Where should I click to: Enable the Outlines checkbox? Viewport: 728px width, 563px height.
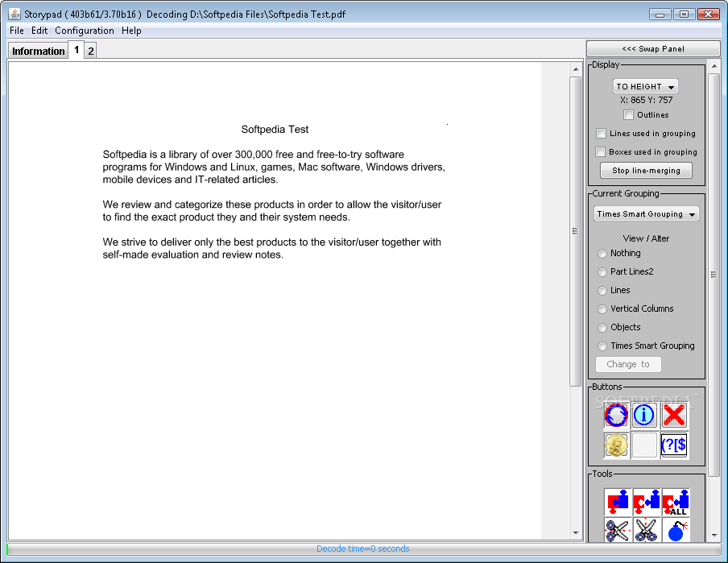[628, 114]
